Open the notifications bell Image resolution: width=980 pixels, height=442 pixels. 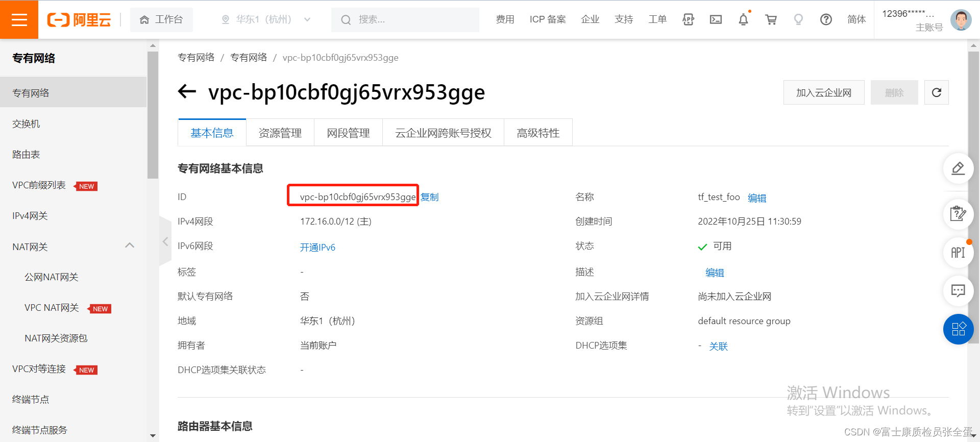click(743, 19)
